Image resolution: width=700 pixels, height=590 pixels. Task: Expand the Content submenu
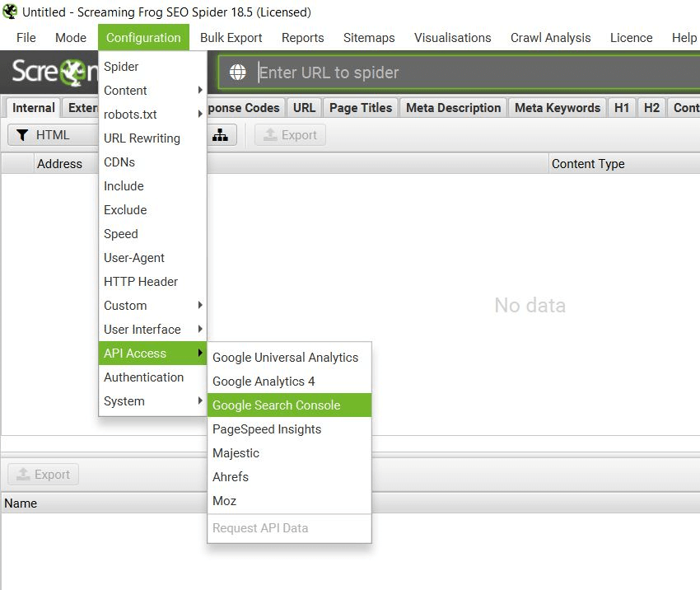click(x=152, y=90)
